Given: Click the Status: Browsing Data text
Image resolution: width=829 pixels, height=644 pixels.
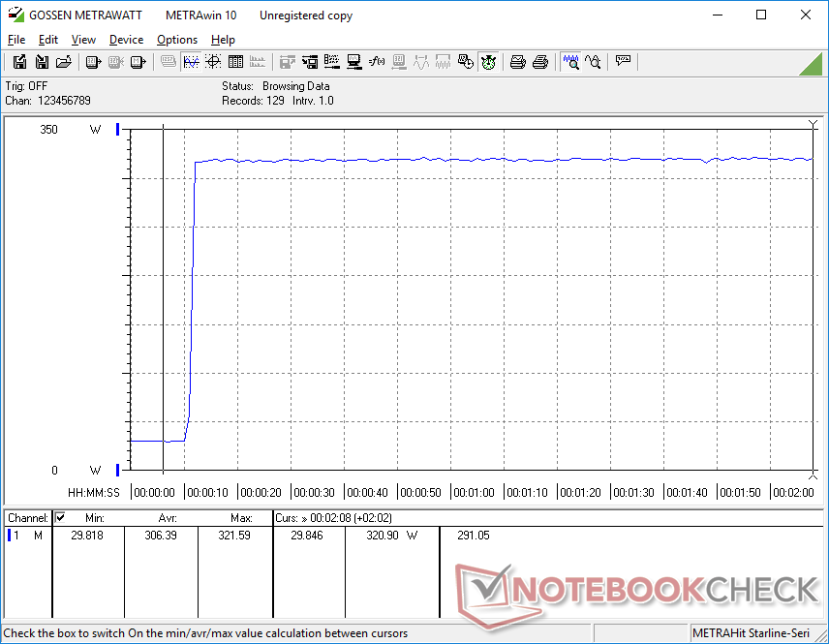Looking at the screenshot, I should [275, 86].
